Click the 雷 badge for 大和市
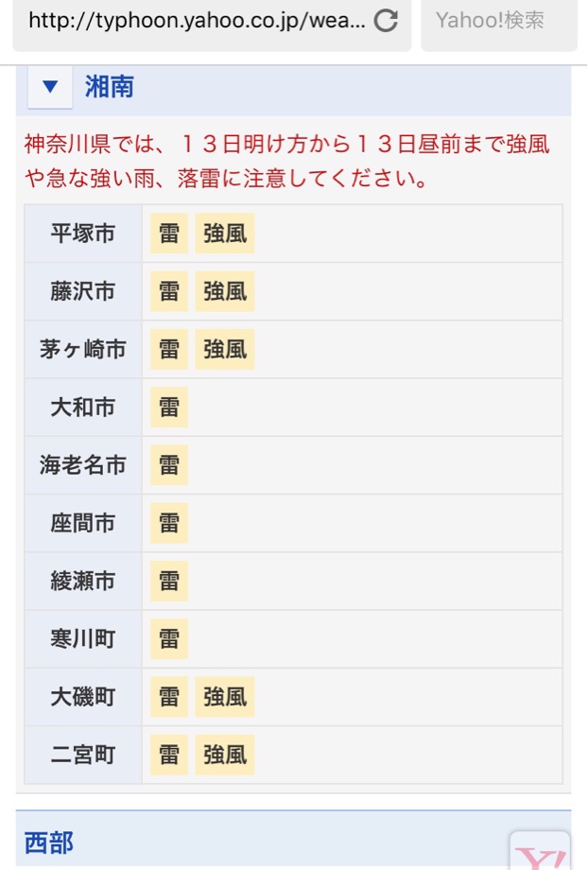This screenshot has width=588, height=870. point(169,408)
